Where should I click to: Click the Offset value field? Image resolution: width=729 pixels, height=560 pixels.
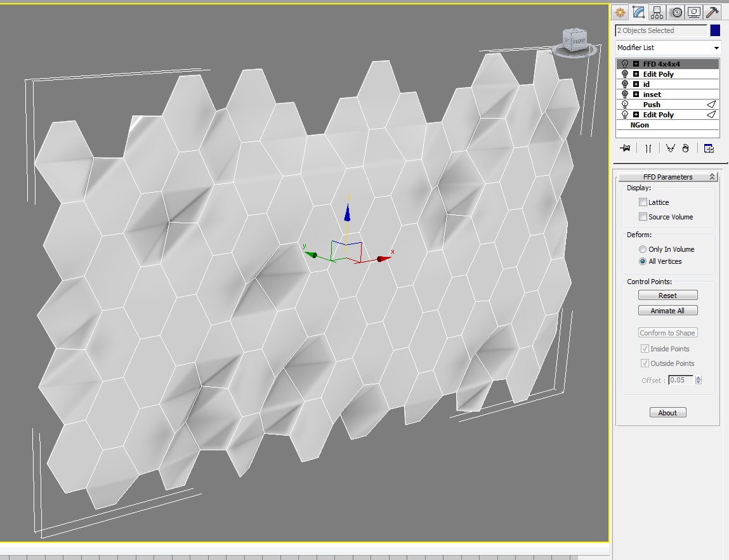(681, 380)
